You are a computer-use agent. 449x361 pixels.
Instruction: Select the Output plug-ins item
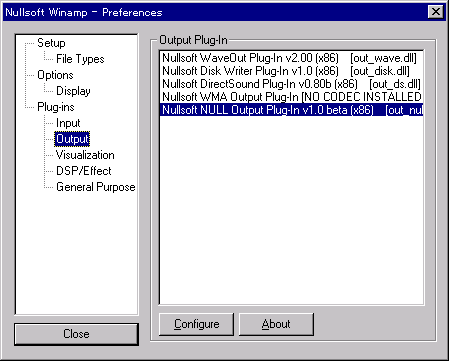72,139
